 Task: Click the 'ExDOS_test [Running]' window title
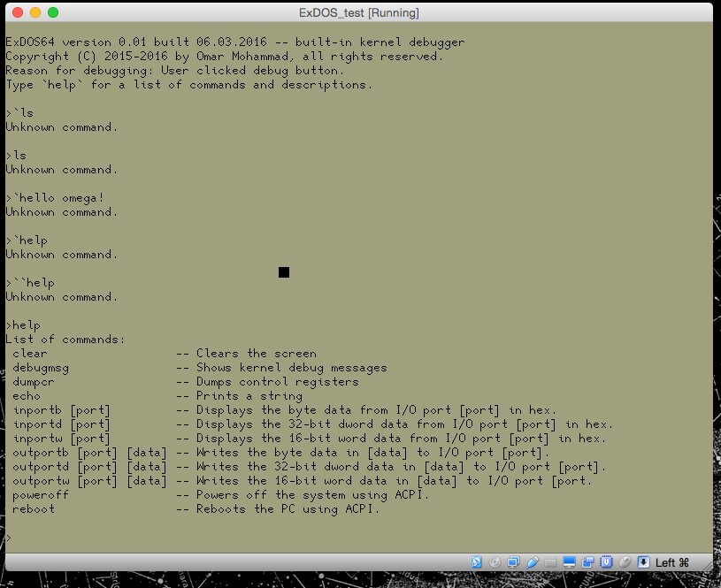coord(359,12)
